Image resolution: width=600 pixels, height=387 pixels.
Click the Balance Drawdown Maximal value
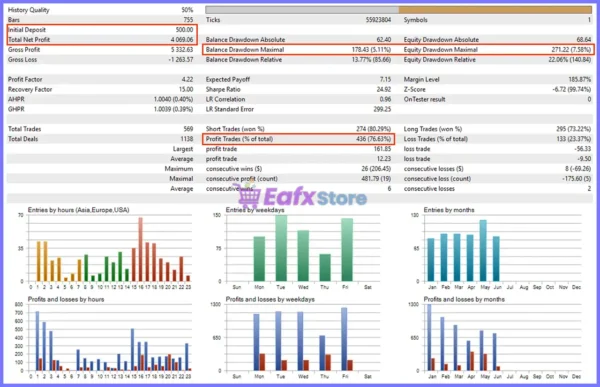[371, 49]
